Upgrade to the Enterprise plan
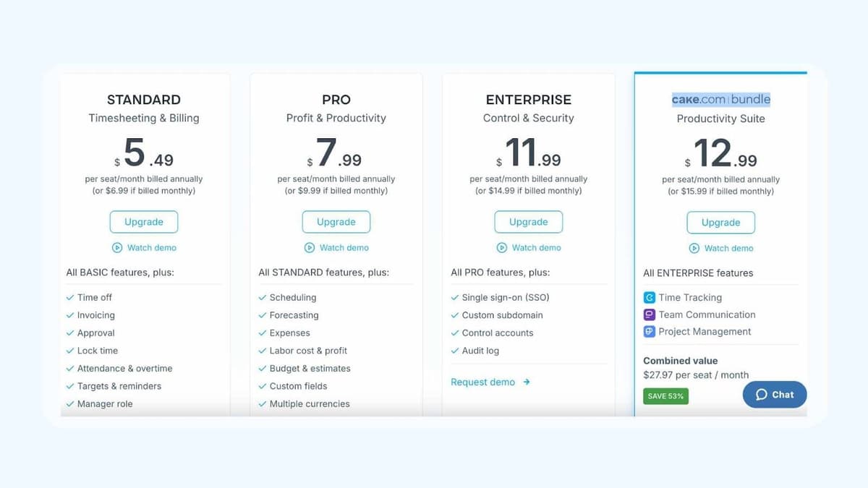The height and width of the screenshot is (488, 868). click(529, 222)
